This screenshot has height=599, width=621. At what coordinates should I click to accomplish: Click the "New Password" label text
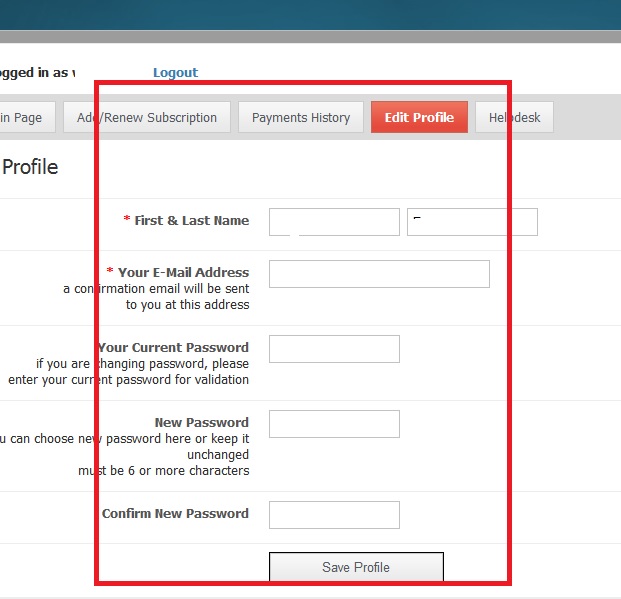point(201,423)
